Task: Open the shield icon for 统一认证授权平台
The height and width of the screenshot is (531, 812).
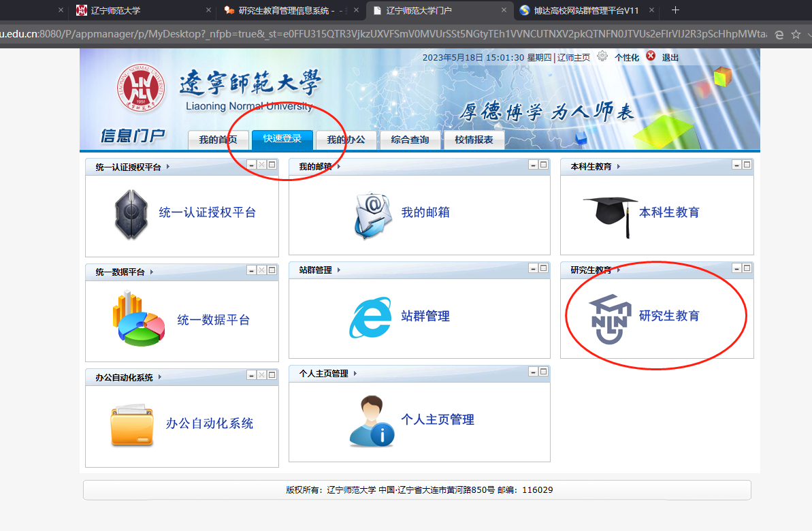Action: coord(131,214)
